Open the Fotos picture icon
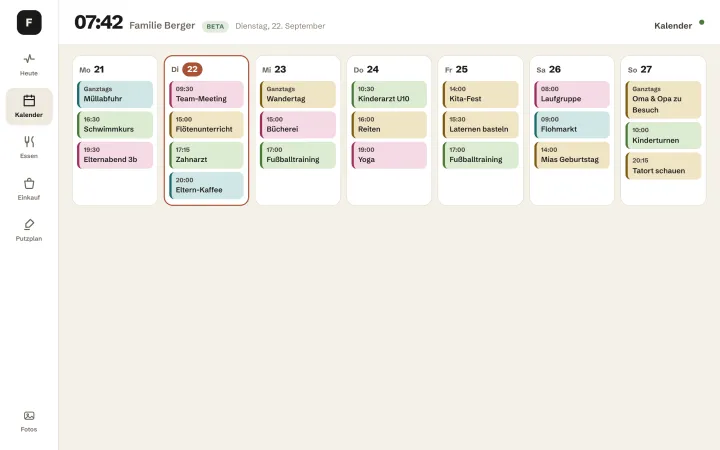Screen dimensions: 720x450 (x=29, y=416)
